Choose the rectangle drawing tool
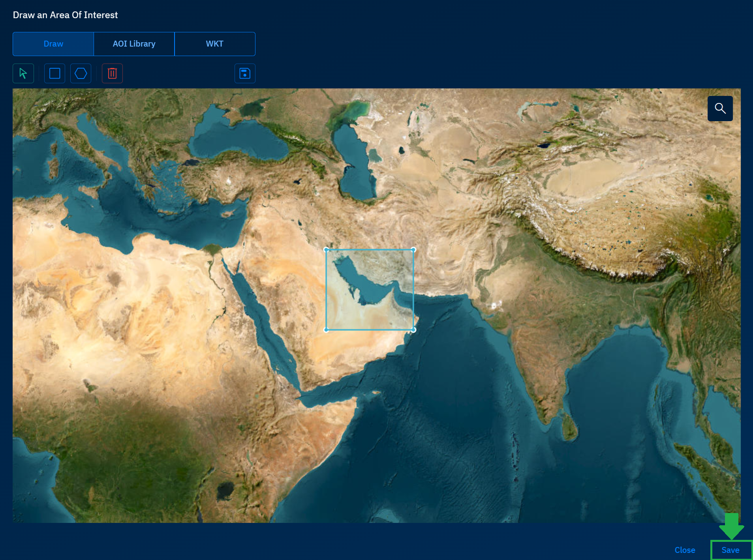This screenshot has height=560, width=753. 54,73
